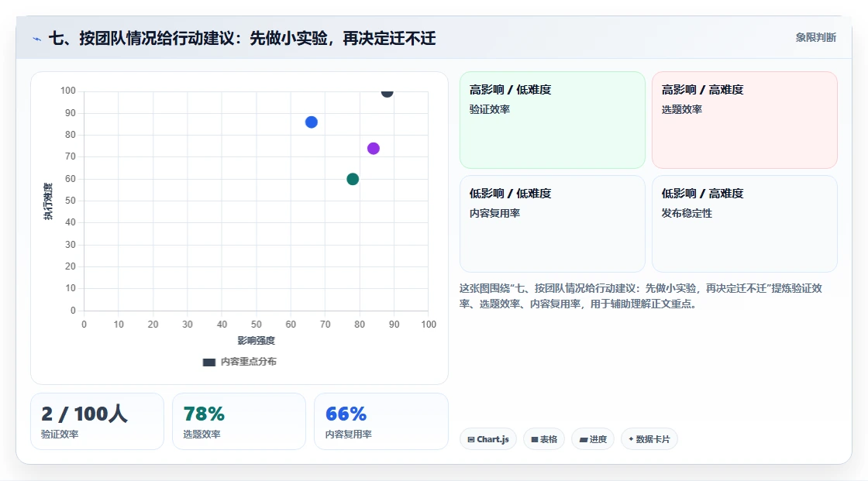Click the icon inside the 进度 chip

[x=584, y=439]
